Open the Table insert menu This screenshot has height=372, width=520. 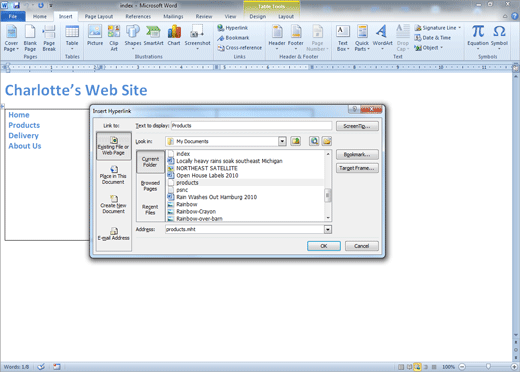click(72, 37)
